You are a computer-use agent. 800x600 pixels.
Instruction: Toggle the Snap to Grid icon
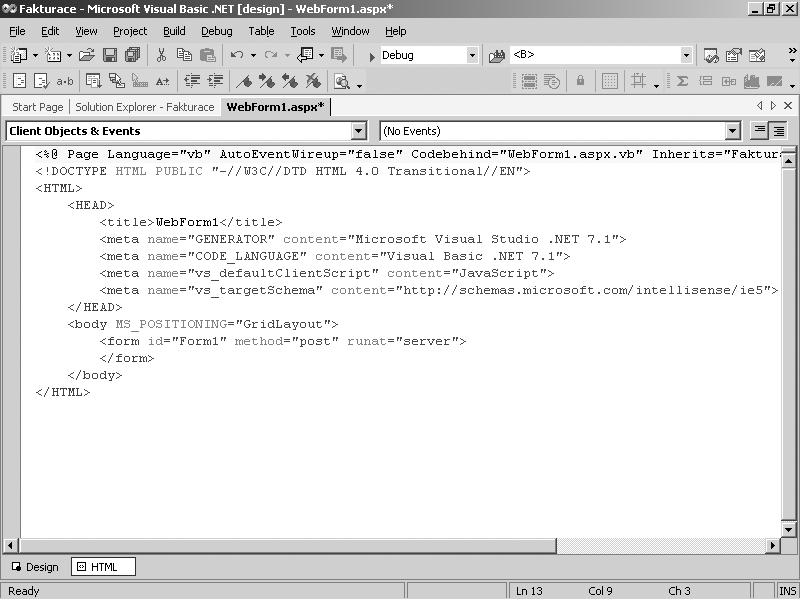pyautogui.click(x=638, y=81)
